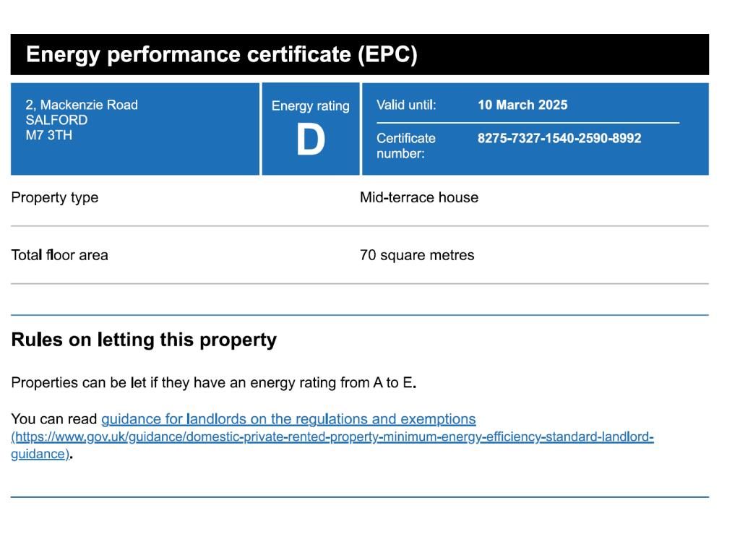
Task: Select the 10 March 2025 expiry date
Action: [x=522, y=105]
